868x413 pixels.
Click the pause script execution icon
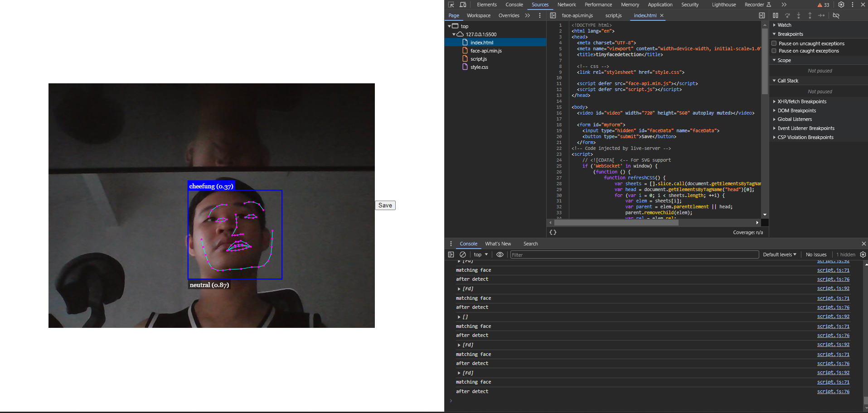coord(776,15)
